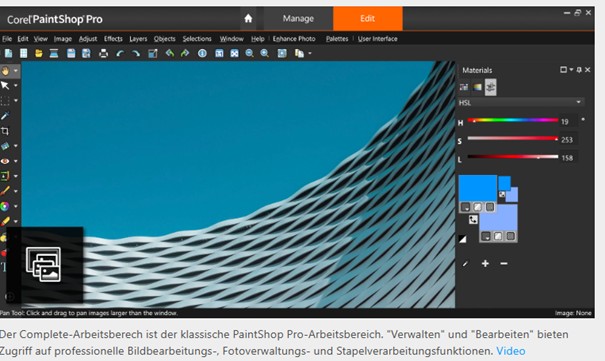605x361 pixels.
Task: Click the Zoom out magnifier icon
Action: coord(249,53)
